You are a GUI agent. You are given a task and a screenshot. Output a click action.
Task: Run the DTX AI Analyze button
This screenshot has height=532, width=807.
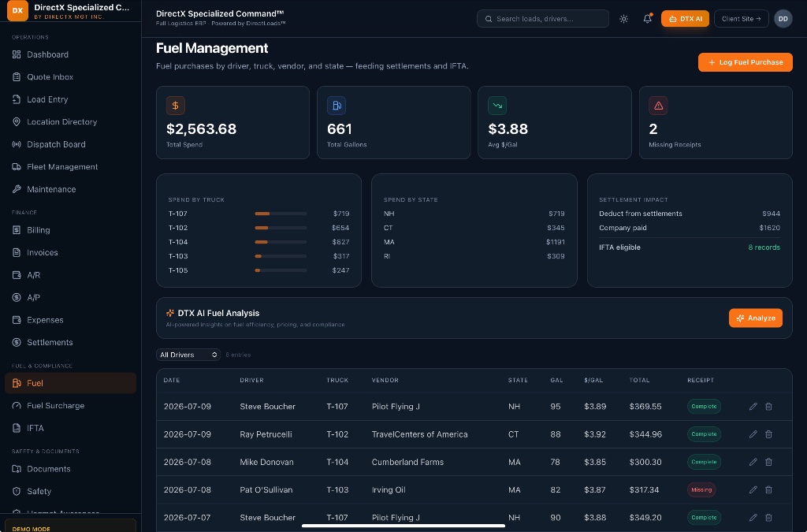756,318
